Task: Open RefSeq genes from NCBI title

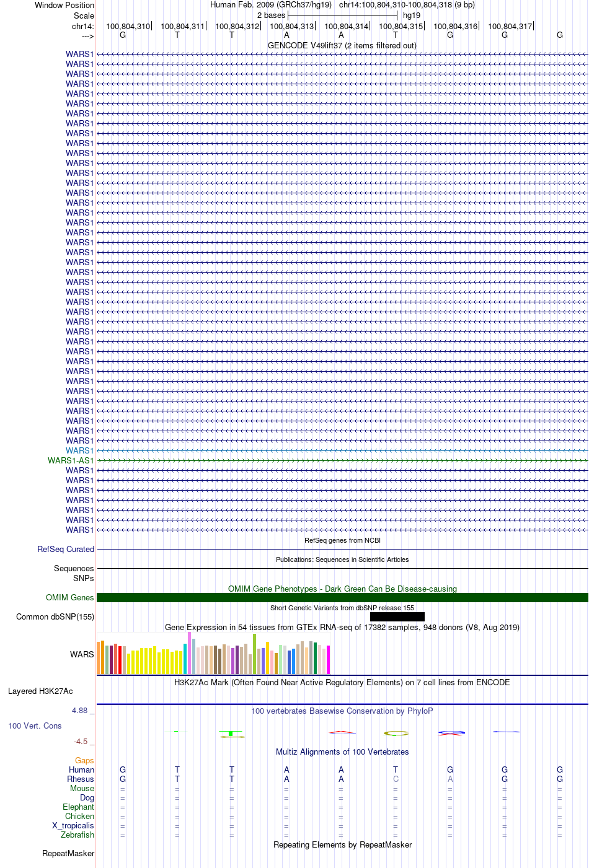Action: click(x=342, y=540)
